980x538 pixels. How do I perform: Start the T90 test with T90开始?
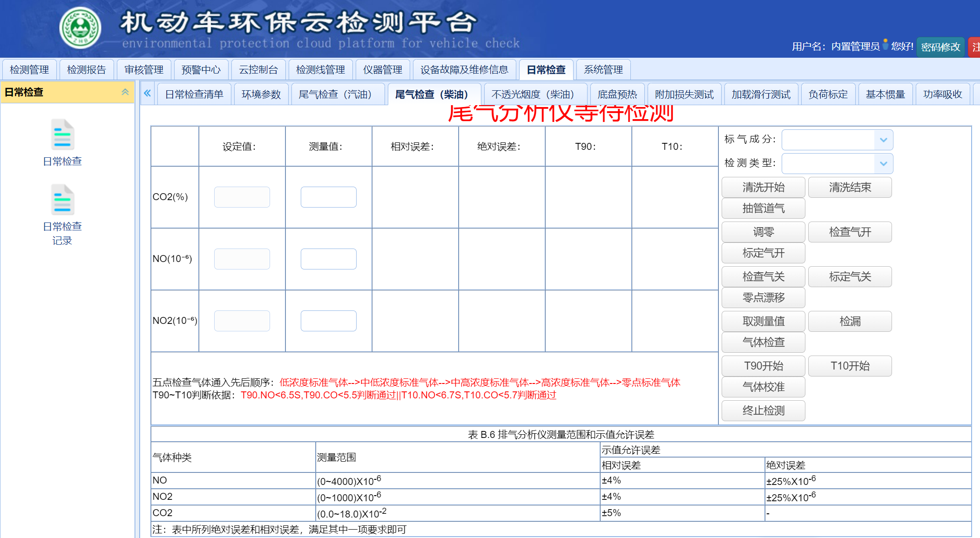pos(764,366)
